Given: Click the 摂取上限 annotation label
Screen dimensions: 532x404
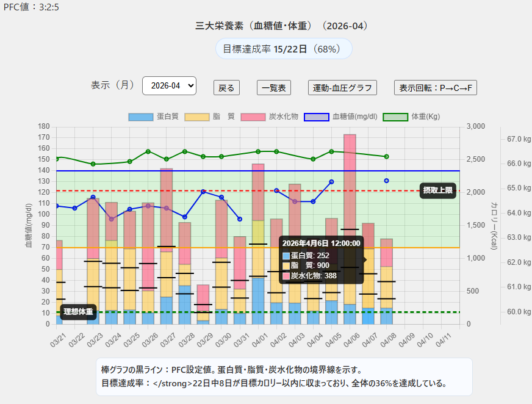Looking at the screenshot, I should (438, 190).
